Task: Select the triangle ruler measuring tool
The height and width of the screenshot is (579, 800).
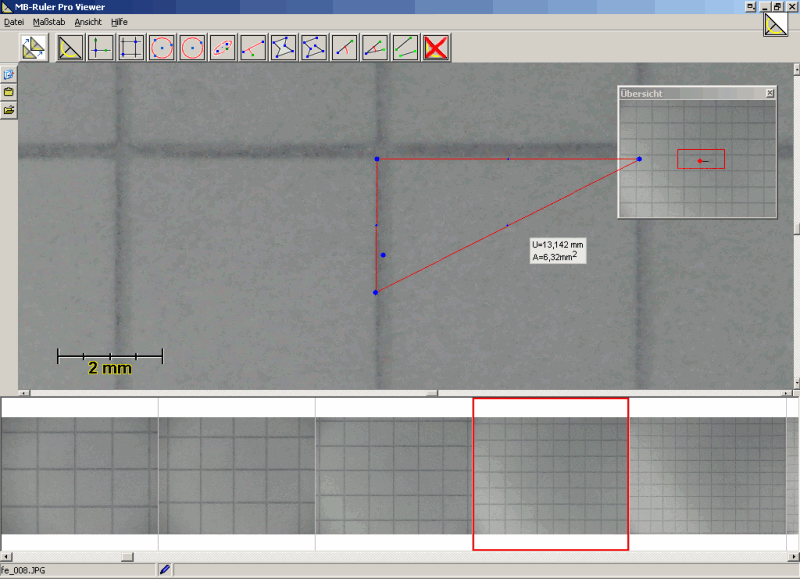Action: 70,47
